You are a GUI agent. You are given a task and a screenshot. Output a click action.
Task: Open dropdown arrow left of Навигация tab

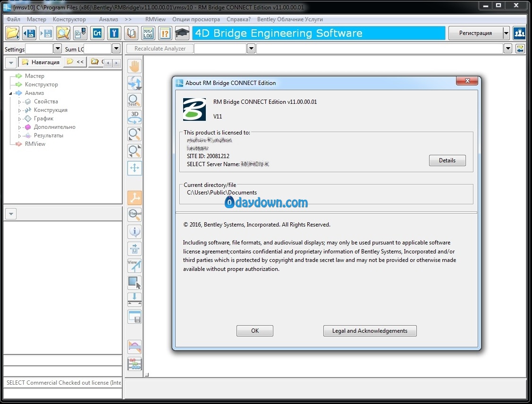tap(11, 62)
